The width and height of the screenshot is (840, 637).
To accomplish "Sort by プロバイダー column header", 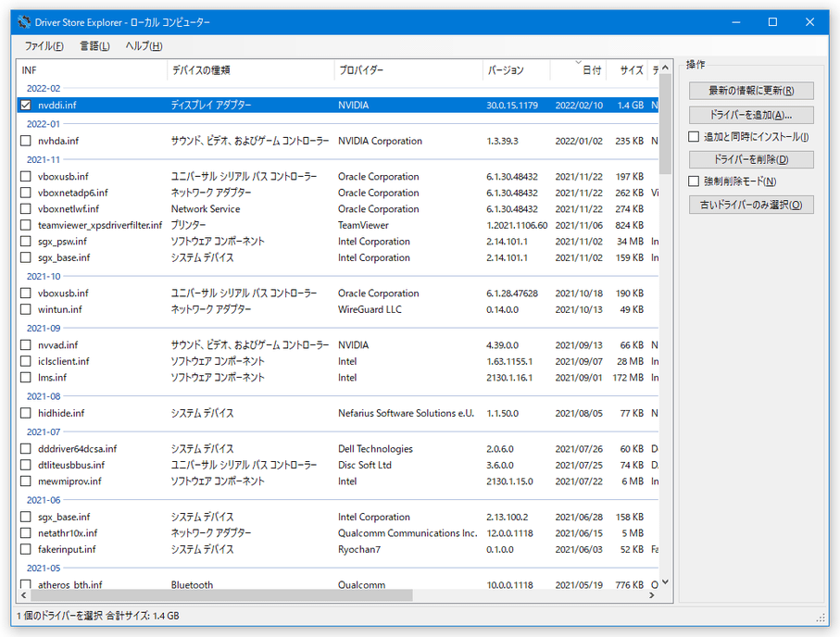I will (408, 70).
